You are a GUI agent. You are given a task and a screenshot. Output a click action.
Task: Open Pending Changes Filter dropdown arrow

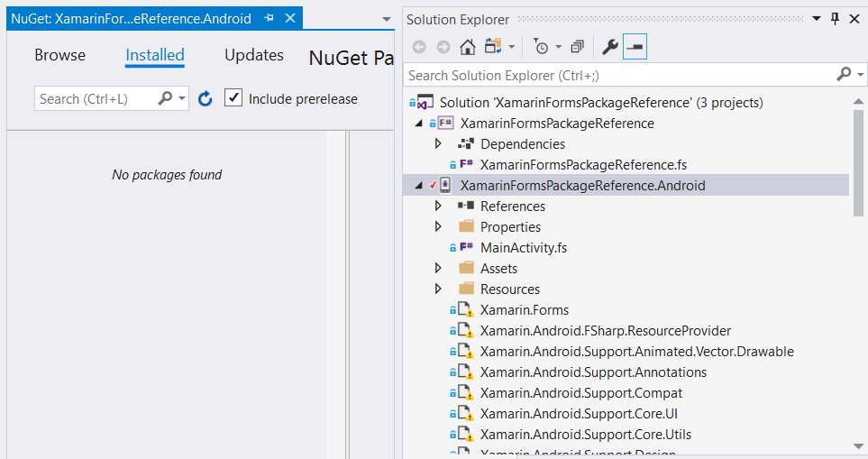(559, 47)
